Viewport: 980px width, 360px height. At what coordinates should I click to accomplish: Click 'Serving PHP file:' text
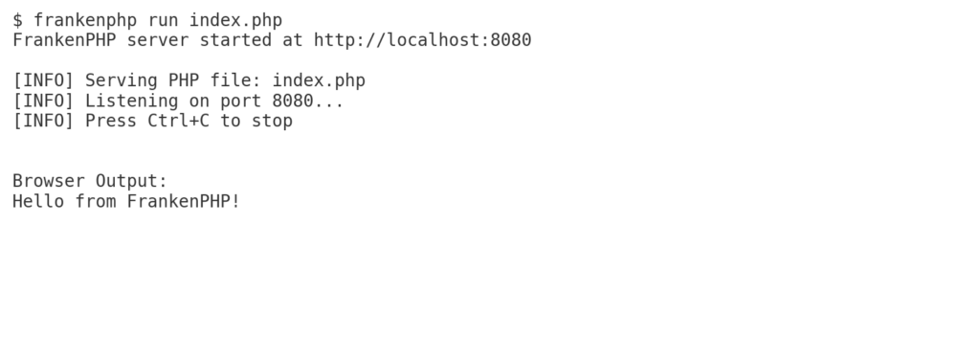click(173, 80)
